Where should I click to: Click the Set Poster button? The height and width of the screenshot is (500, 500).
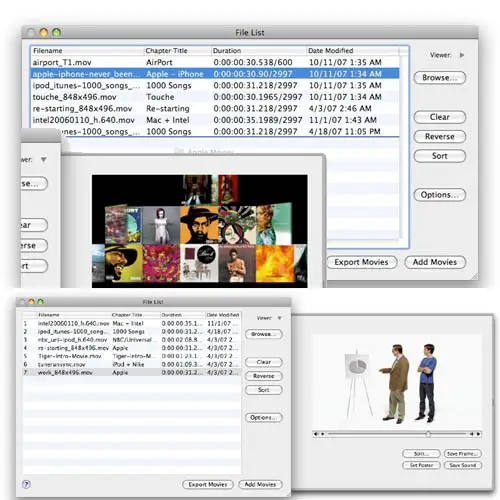[421, 465]
